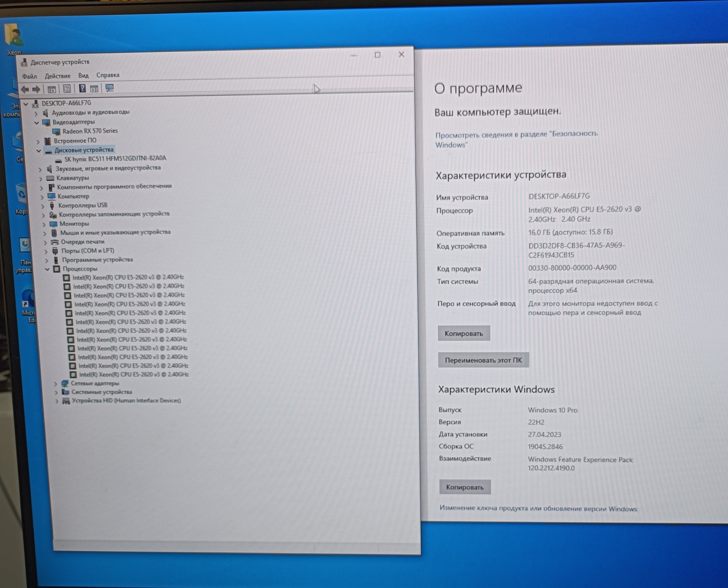Click the Help question-mark toolbar icon
The width and height of the screenshot is (728, 588).
click(x=82, y=89)
